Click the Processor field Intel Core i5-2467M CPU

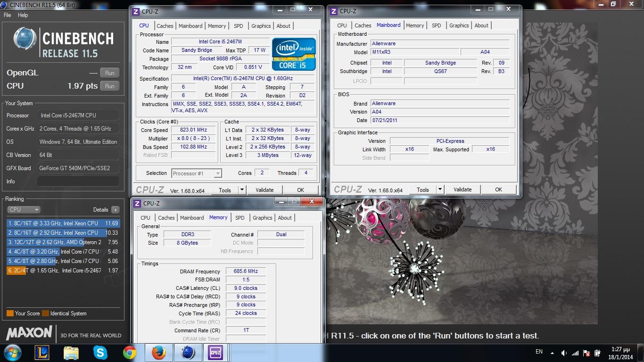(78, 115)
